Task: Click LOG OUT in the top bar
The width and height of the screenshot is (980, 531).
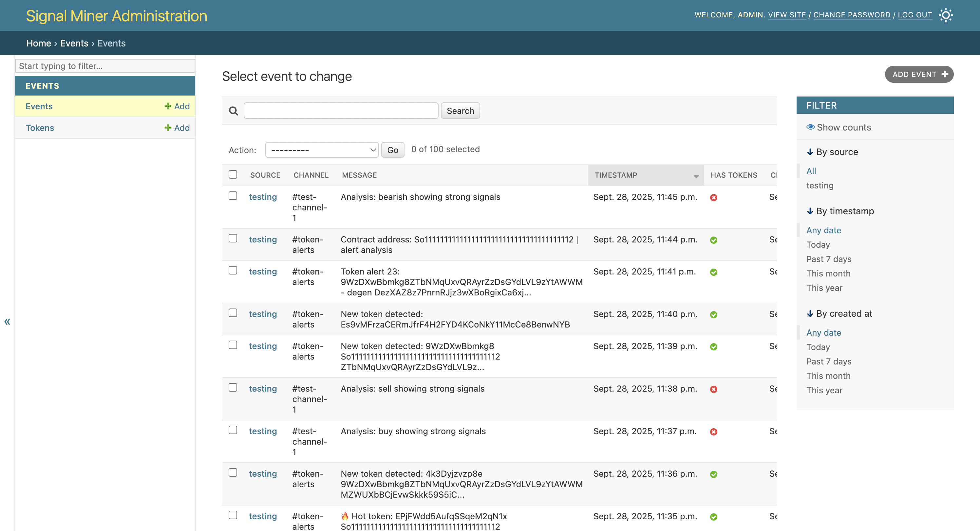Action: (914, 15)
